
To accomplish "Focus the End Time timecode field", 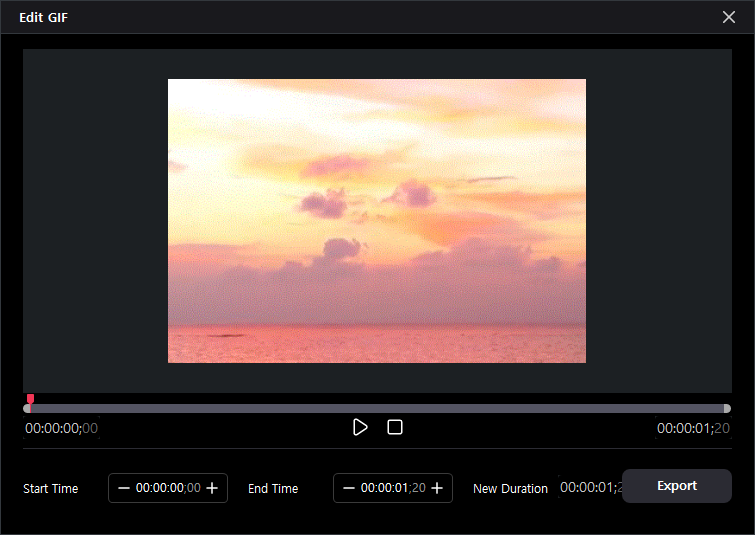I will [393, 488].
